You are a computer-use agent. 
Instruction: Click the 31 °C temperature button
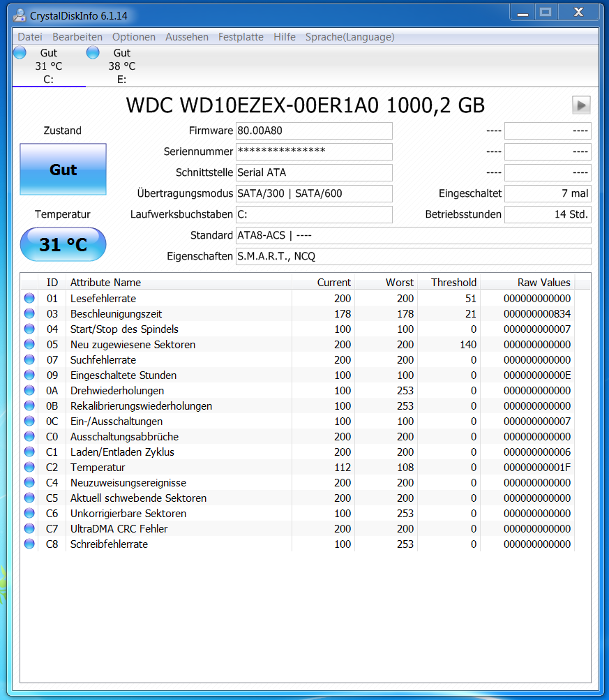pyautogui.click(x=63, y=244)
